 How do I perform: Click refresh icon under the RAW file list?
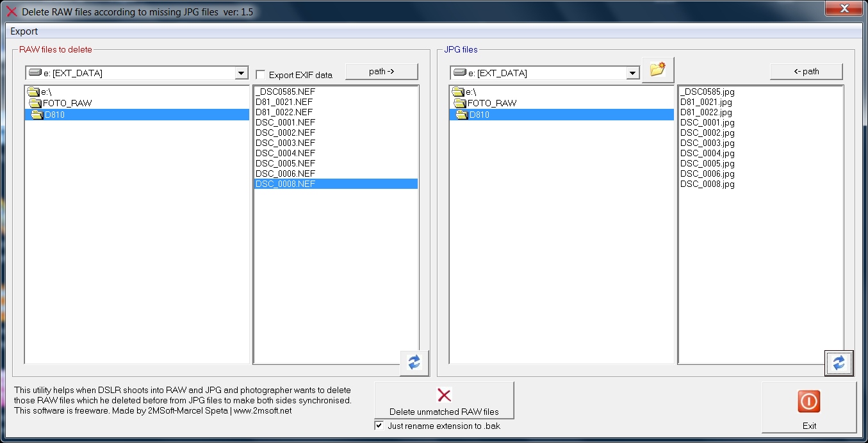coord(414,362)
